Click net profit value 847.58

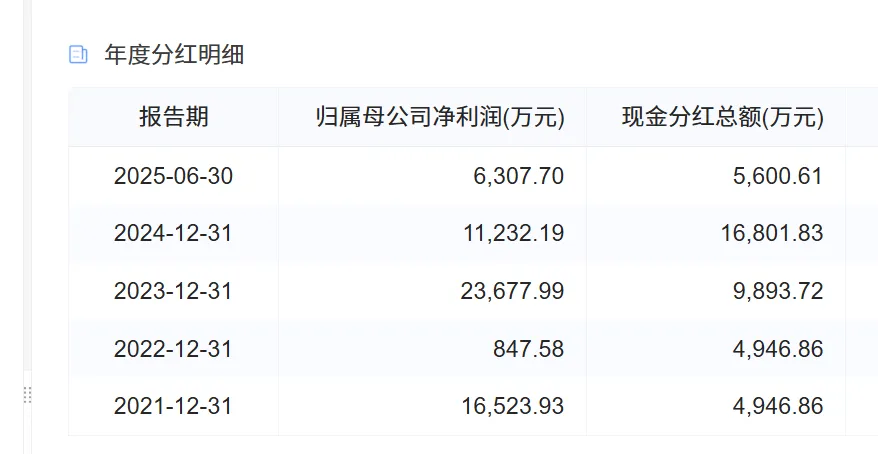coord(529,349)
